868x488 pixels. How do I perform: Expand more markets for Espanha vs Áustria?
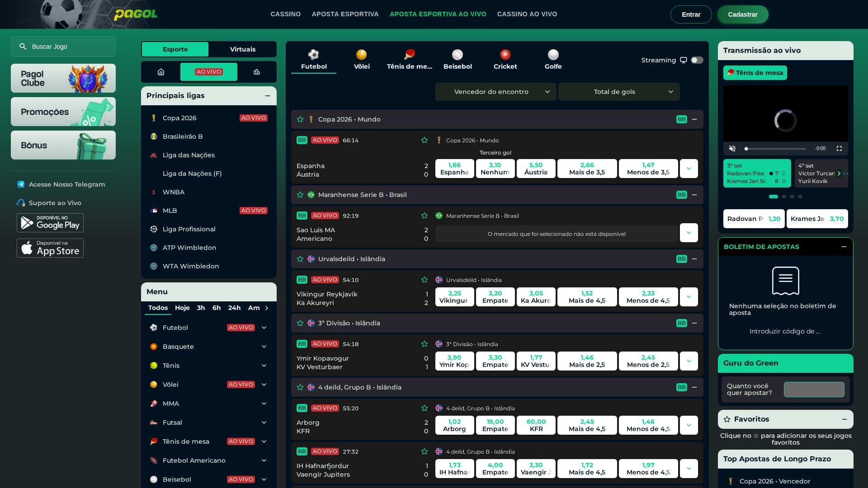(x=689, y=169)
